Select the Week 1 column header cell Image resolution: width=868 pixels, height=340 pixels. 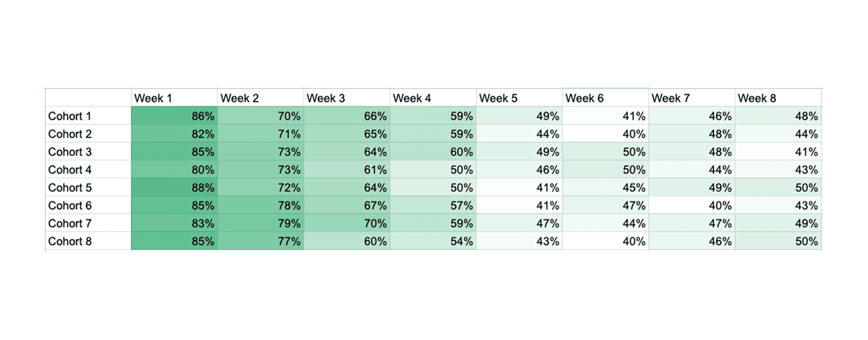click(x=174, y=98)
